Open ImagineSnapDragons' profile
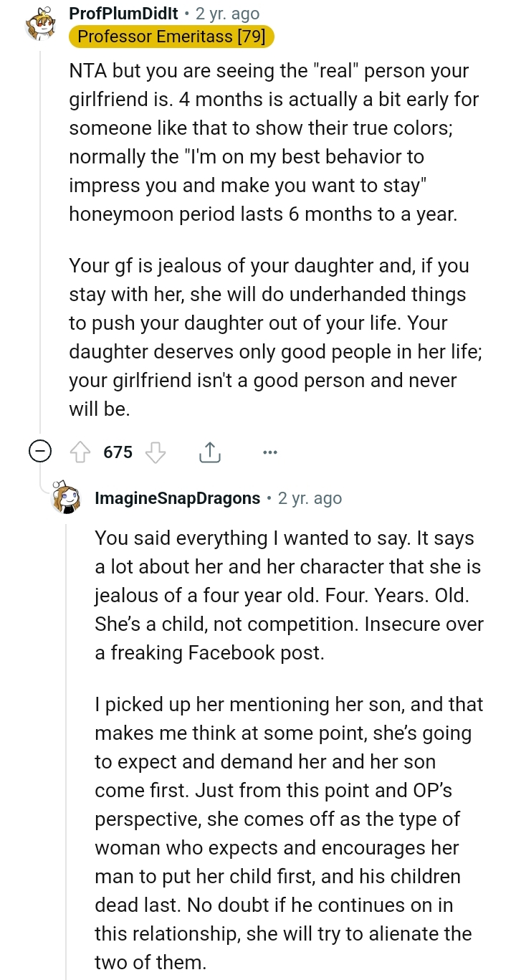516x980 pixels. (x=175, y=498)
